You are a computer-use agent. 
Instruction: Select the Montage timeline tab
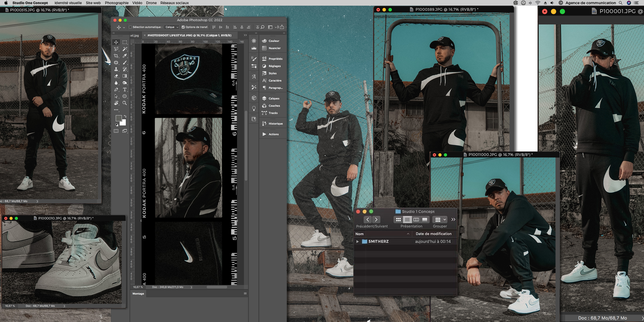[138, 294]
